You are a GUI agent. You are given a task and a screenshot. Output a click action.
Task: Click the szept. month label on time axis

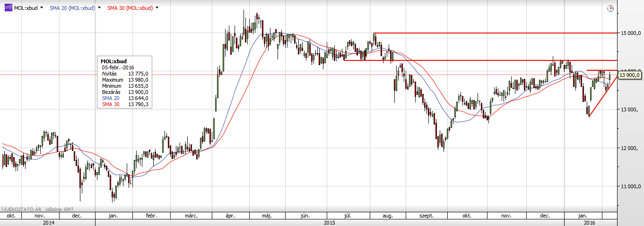(x=427, y=216)
